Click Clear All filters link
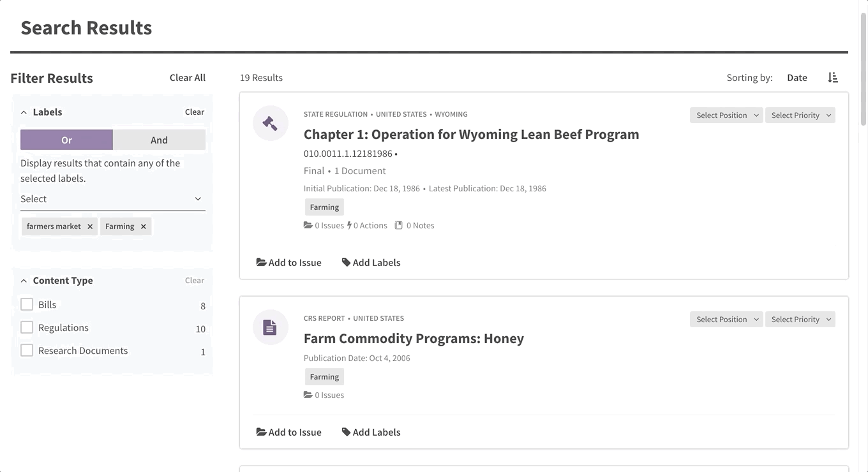The width and height of the screenshot is (868, 472). pyautogui.click(x=188, y=78)
